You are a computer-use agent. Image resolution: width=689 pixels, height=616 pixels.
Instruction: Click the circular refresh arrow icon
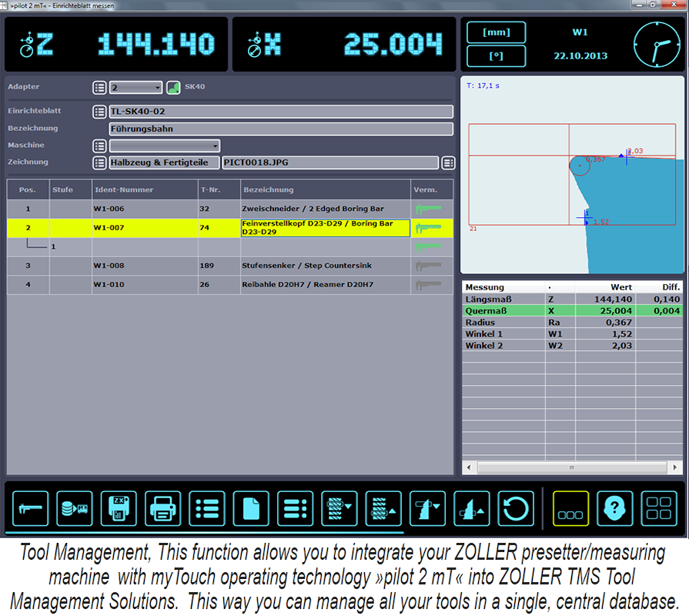point(516,508)
